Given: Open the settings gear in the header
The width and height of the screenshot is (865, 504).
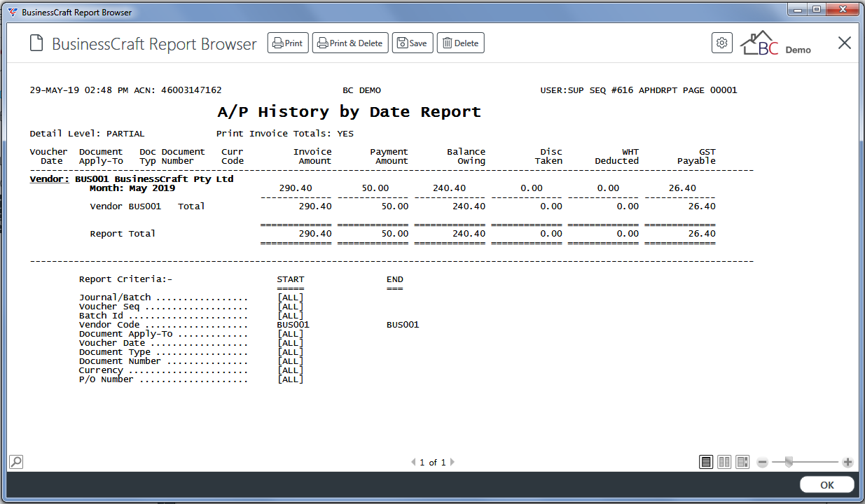Looking at the screenshot, I should pyautogui.click(x=722, y=43).
